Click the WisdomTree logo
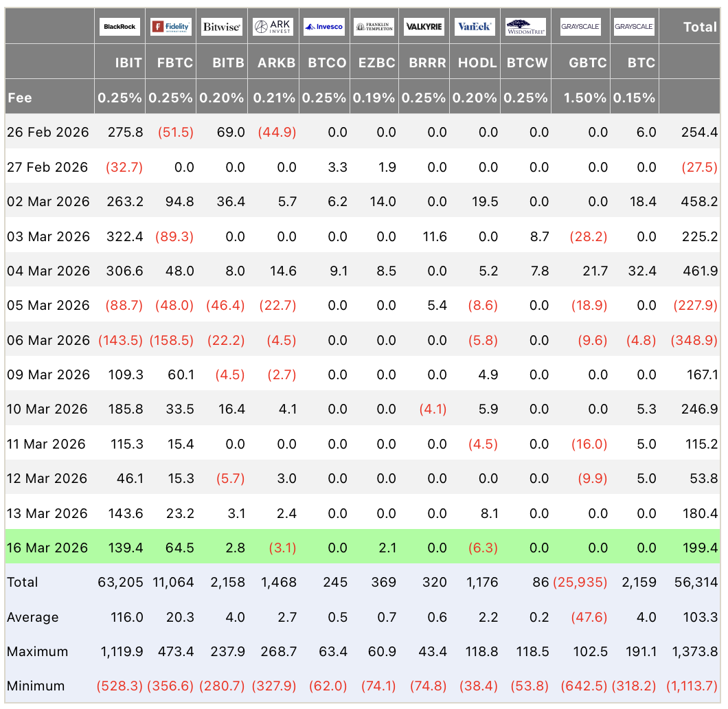 pos(526,27)
